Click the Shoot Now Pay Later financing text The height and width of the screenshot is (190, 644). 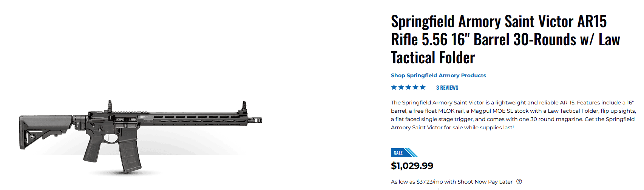(x=452, y=182)
